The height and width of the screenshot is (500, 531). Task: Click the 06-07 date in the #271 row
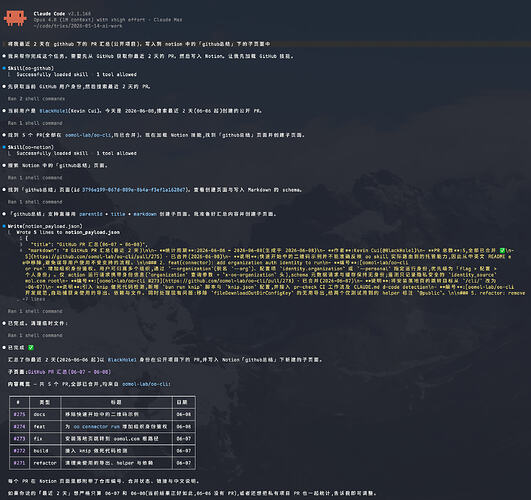coord(184,463)
